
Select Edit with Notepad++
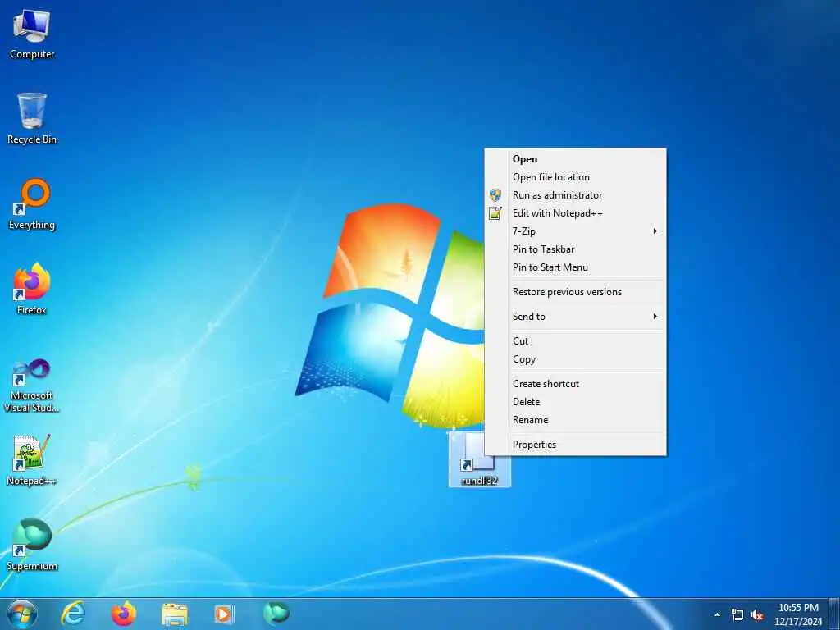point(576,213)
